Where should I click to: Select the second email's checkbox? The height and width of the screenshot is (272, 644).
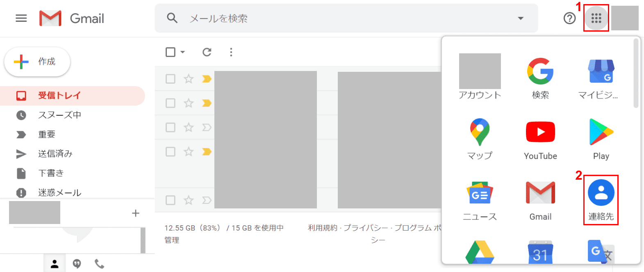click(171, 103)
